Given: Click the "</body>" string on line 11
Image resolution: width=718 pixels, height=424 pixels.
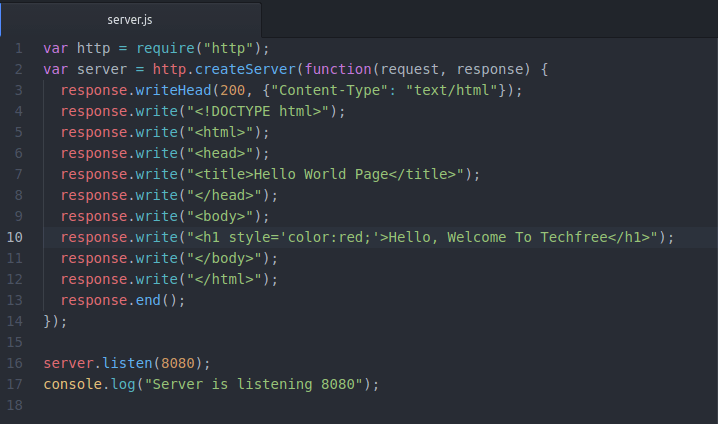Looking at the screenshot, I should (224, 258).
